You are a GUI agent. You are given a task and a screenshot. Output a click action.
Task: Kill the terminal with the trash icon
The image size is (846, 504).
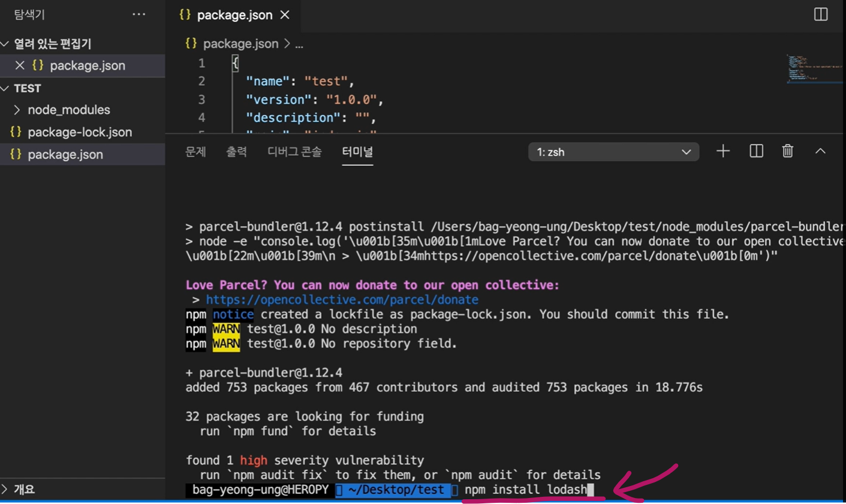[x=788, y=151]
